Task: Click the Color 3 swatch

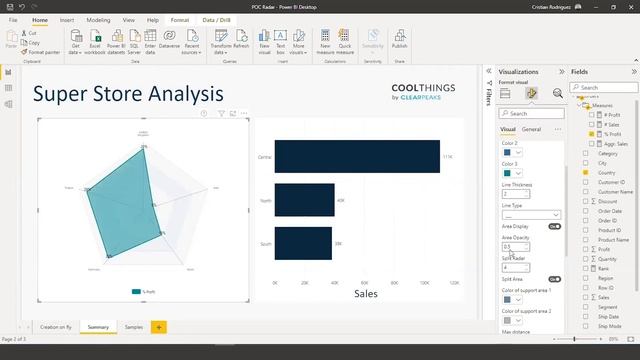Action: pos(507,173)
